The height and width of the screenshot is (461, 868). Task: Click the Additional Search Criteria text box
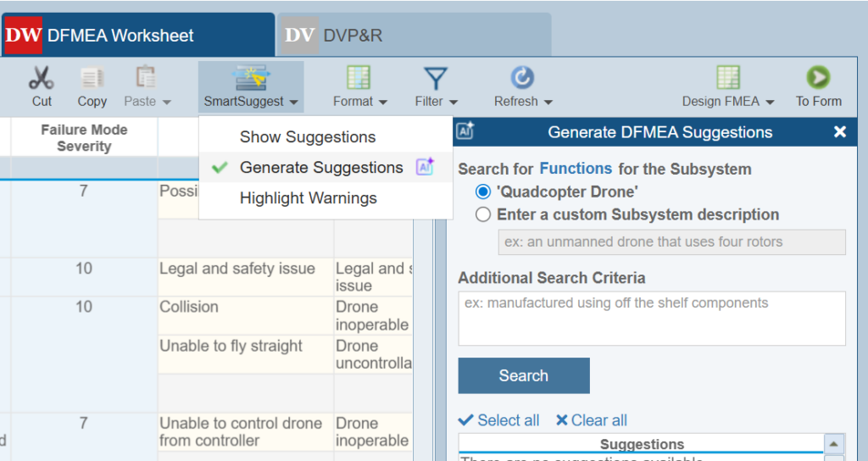pyautogui.click(x=651, y=319)
